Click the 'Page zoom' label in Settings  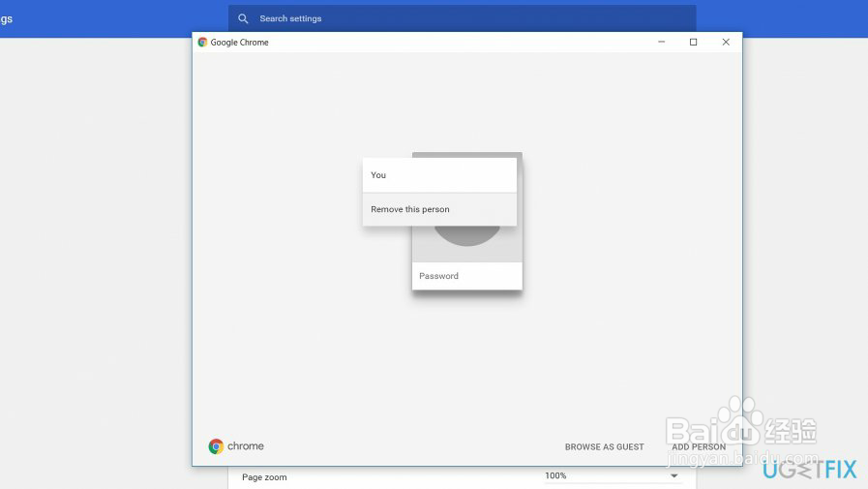pyautogui.click(x=264, y=477)
